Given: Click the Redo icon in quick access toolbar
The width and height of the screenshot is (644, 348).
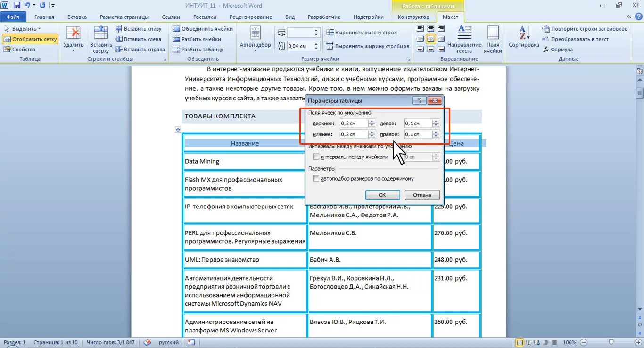Looking at the screenshot, I should (42, 6).
